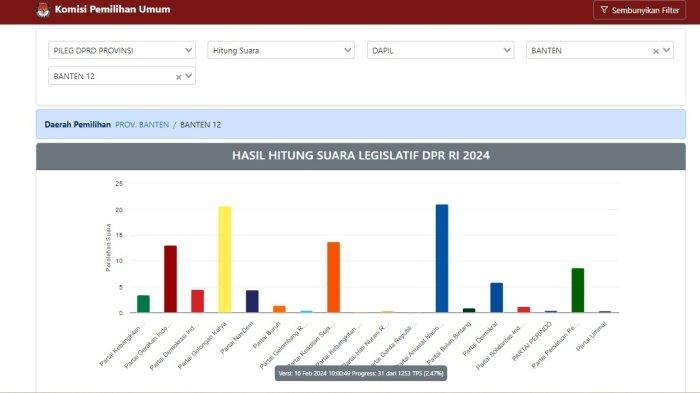
Task: Open the PILEG DPRD PROVINSI dropdown
Action: [122, 50]
